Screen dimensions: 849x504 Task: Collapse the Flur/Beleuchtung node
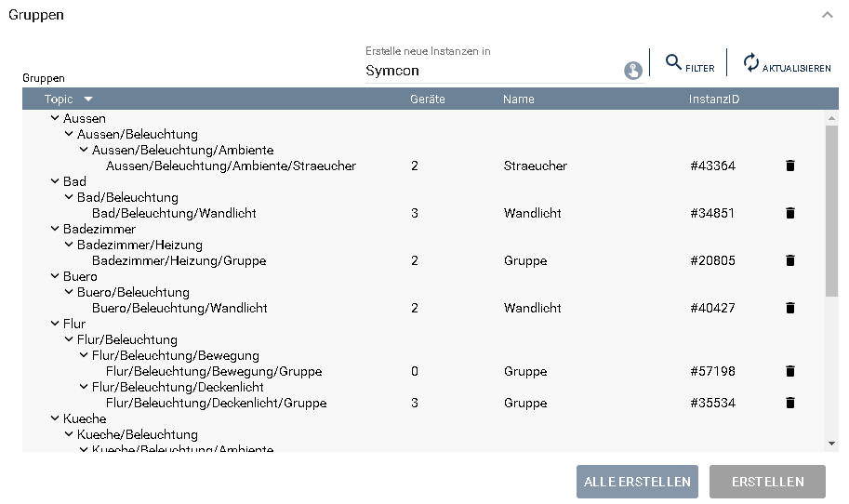click(69, 339)
